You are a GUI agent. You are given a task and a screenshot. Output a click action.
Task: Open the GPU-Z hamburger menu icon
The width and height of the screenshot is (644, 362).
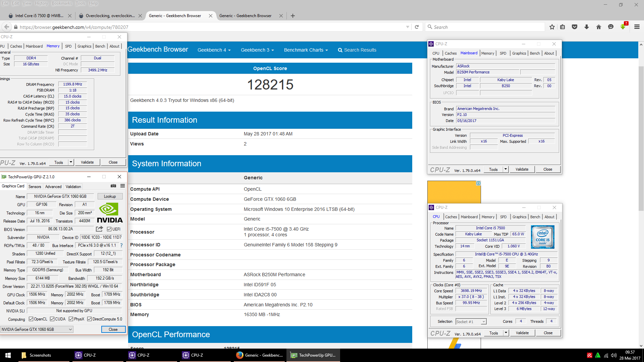(122, 186)
